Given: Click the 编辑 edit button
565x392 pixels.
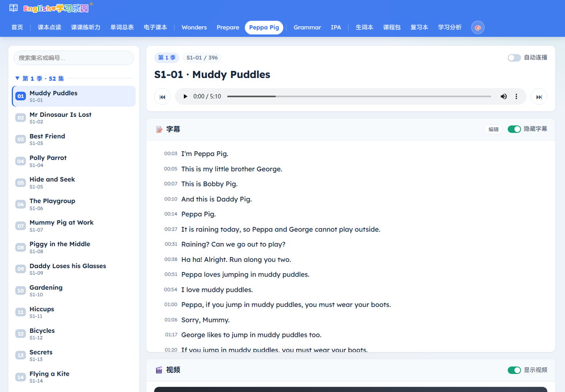Looking at the screenshot, I should coord(493,129).
